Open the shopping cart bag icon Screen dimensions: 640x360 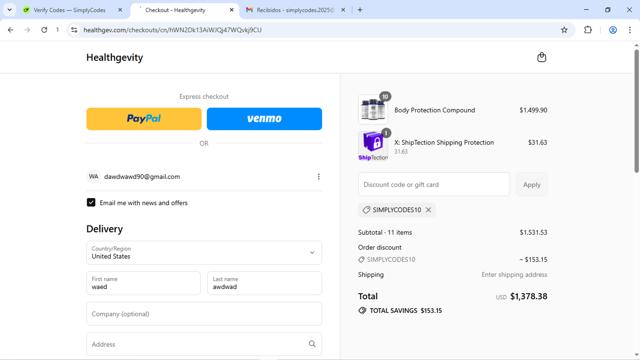541,57
